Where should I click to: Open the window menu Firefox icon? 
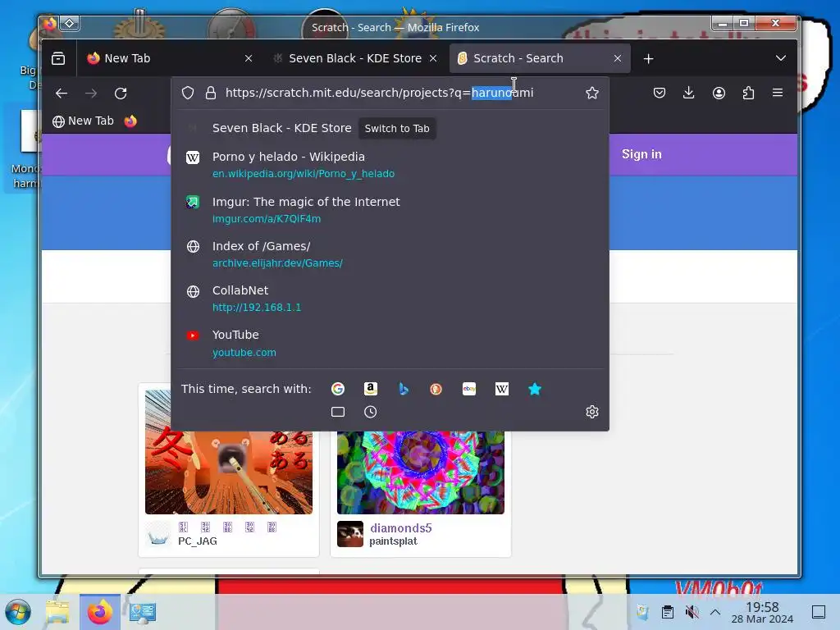50,23
